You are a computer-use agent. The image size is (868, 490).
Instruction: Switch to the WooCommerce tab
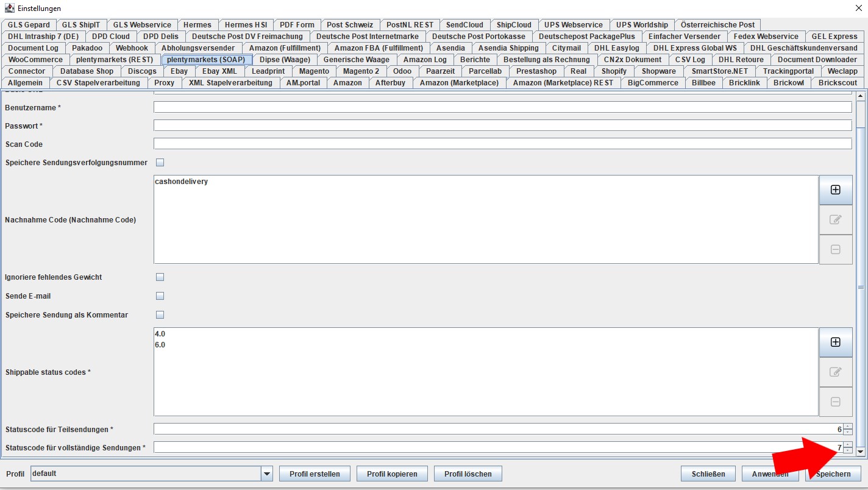[x=35, y=60]
